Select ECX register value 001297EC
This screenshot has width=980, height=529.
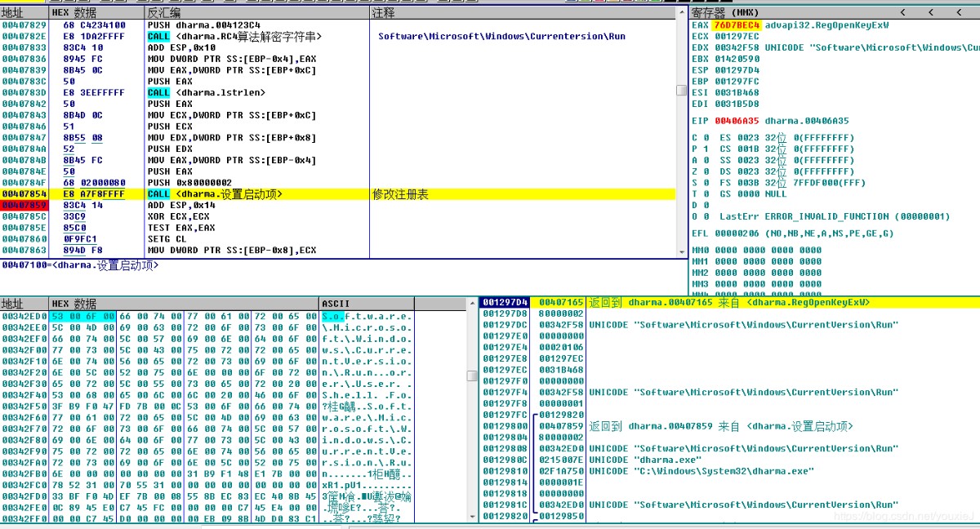coord(736,37)
